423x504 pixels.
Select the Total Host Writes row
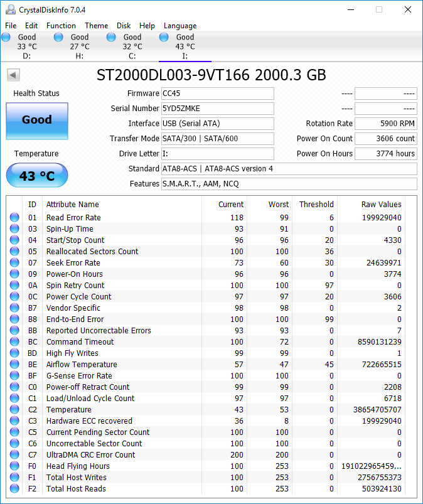206,477
